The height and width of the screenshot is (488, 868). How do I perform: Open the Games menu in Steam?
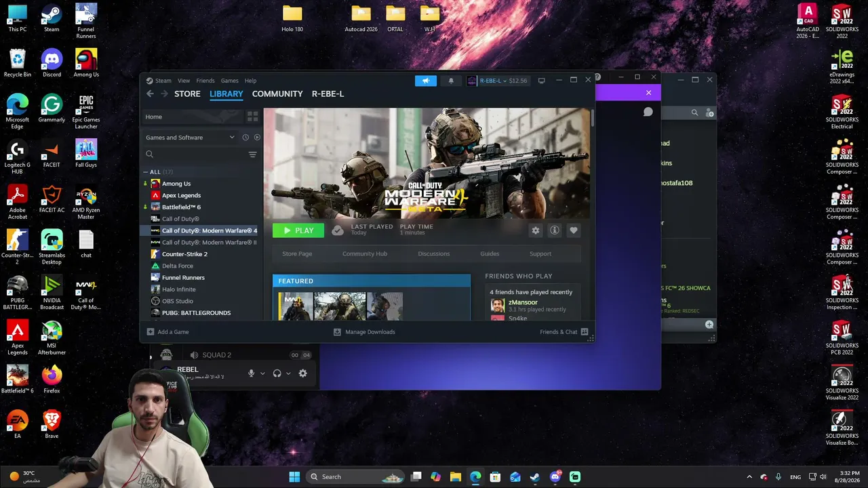(x=229, y=81)
